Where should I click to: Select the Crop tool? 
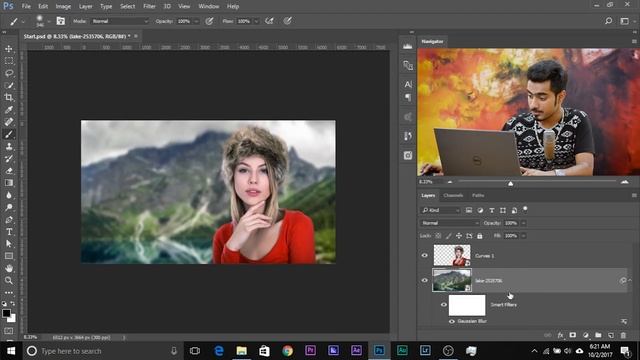point(9,98)
